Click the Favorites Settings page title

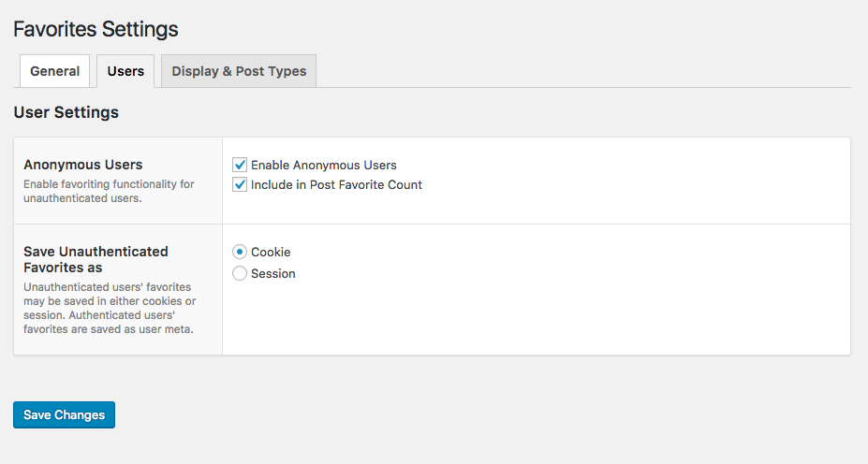96,29
